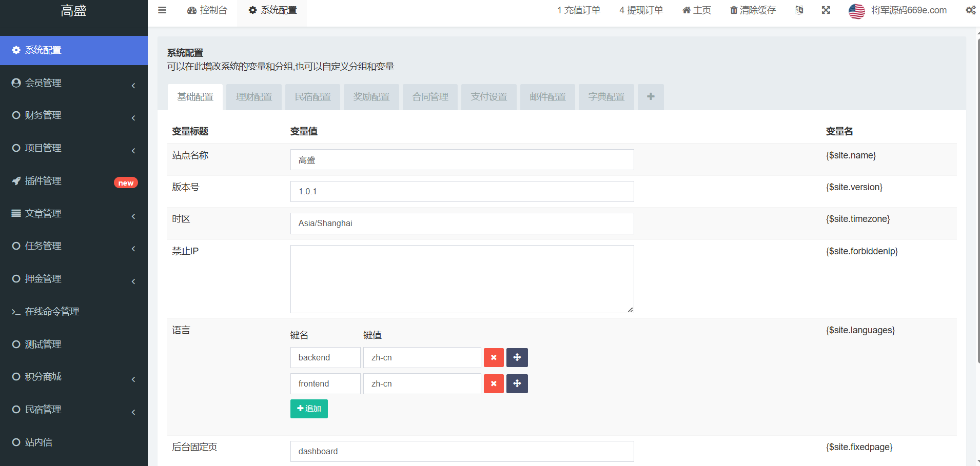
Task: Open 插件管理 in the sidebar
Action: coord(74,181)
